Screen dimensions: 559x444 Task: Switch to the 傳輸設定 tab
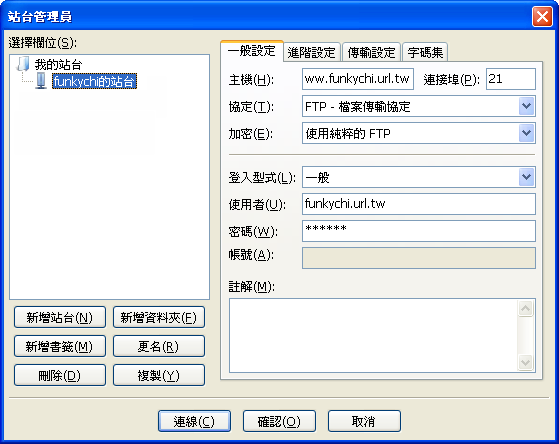pos(371,52)
